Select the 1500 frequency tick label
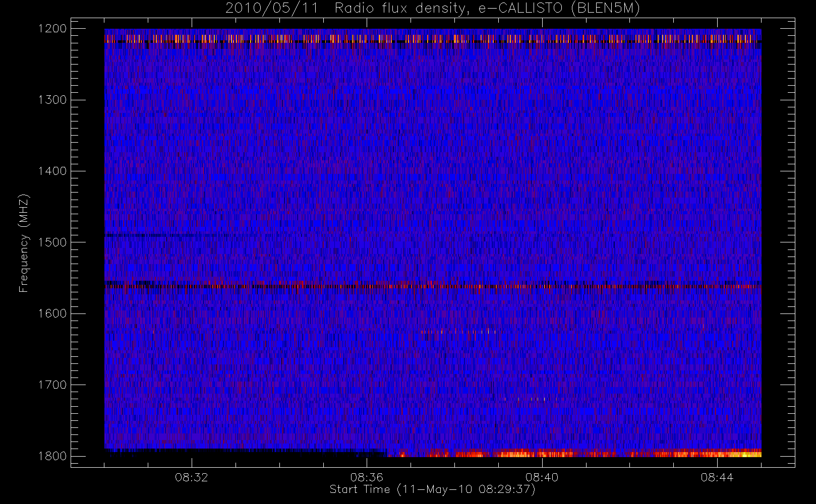Screen dimensions: 816x504 [x=52, y=242]
